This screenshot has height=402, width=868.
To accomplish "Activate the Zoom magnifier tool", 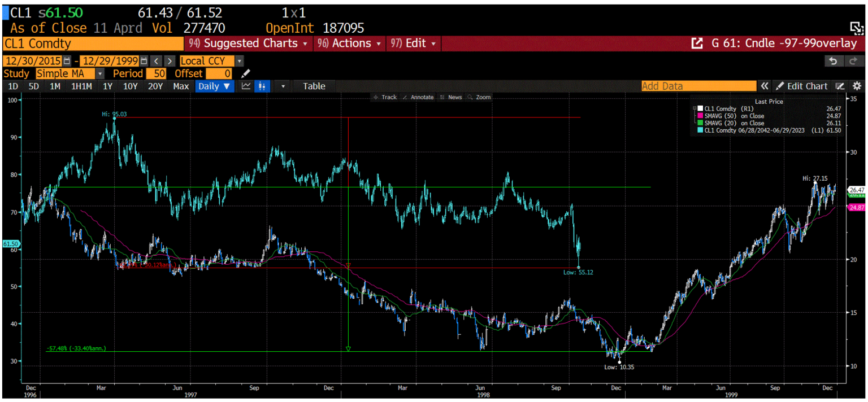I will [x=481, y=97].
